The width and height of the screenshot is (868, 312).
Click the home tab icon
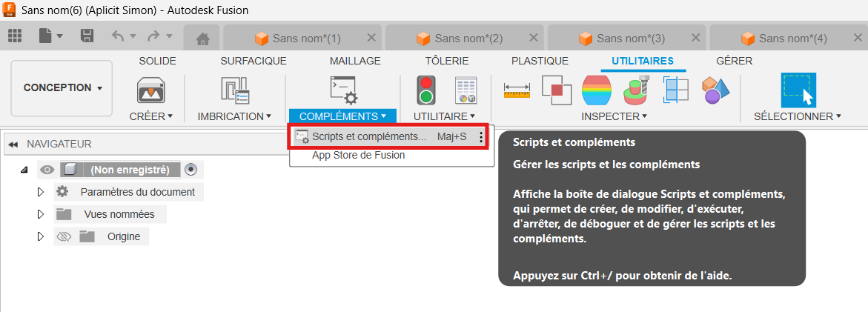pos(202,39)
